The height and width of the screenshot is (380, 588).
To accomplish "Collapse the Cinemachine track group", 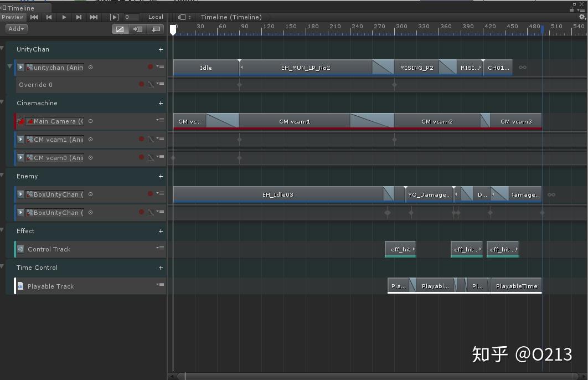I will (x=3, y=103).
